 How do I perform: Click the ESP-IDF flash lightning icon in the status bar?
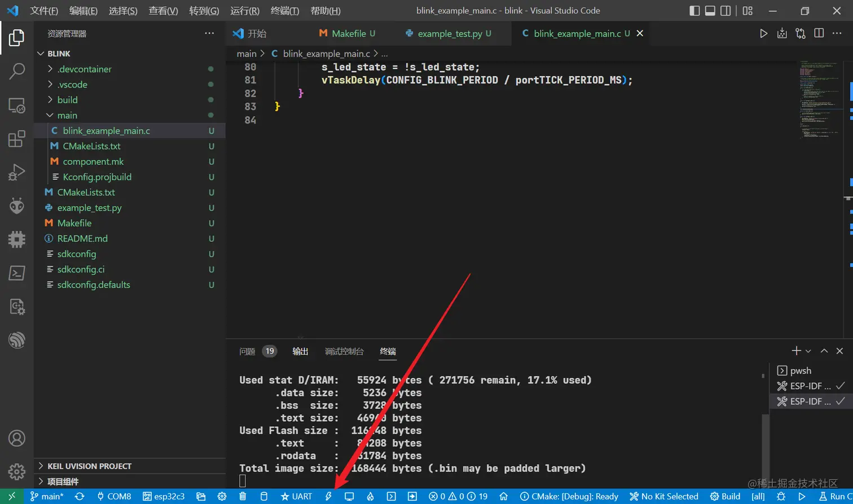coord(328,497)
